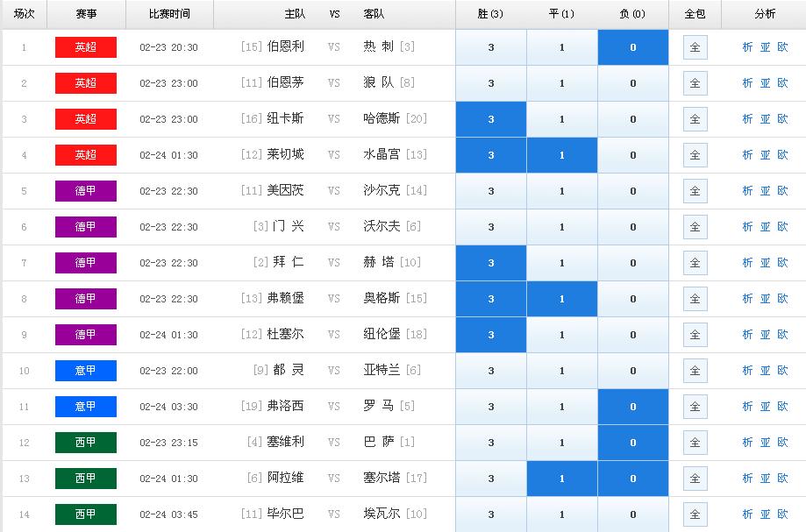
Task: Select draw (1) for 塞维利 vs 巴萨
Action: coord(562,443)
